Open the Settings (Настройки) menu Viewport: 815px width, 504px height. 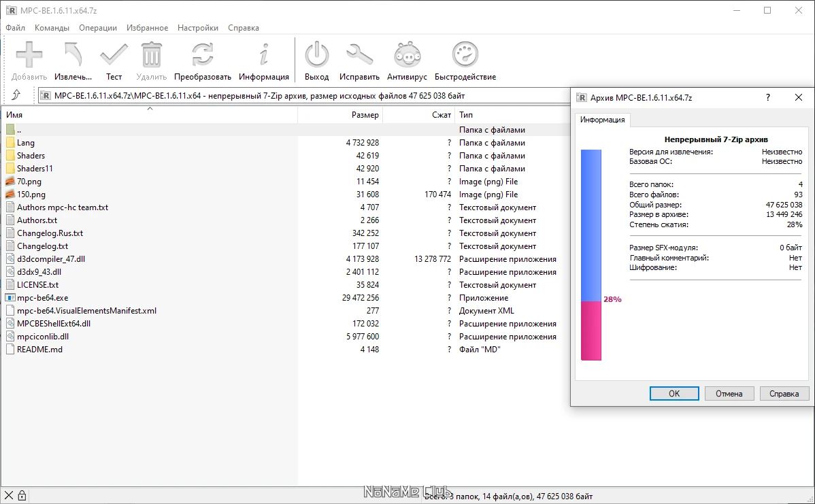[198, 28]
